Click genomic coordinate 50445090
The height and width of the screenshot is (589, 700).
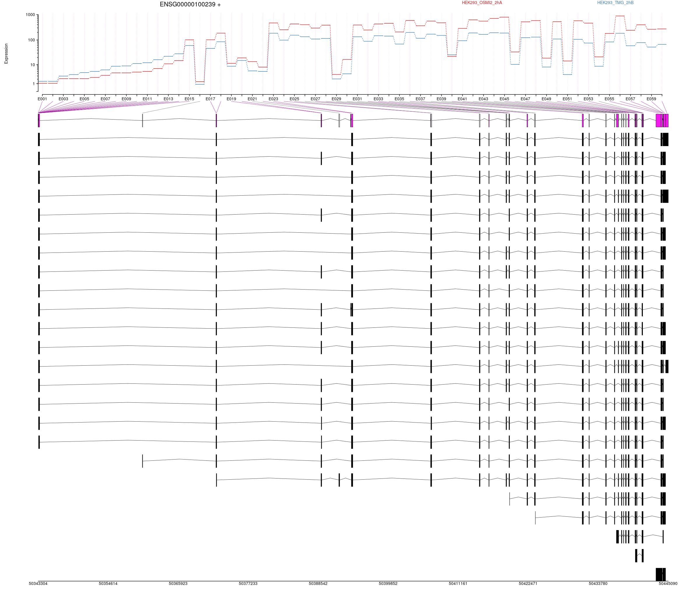[x=668, y=584]
